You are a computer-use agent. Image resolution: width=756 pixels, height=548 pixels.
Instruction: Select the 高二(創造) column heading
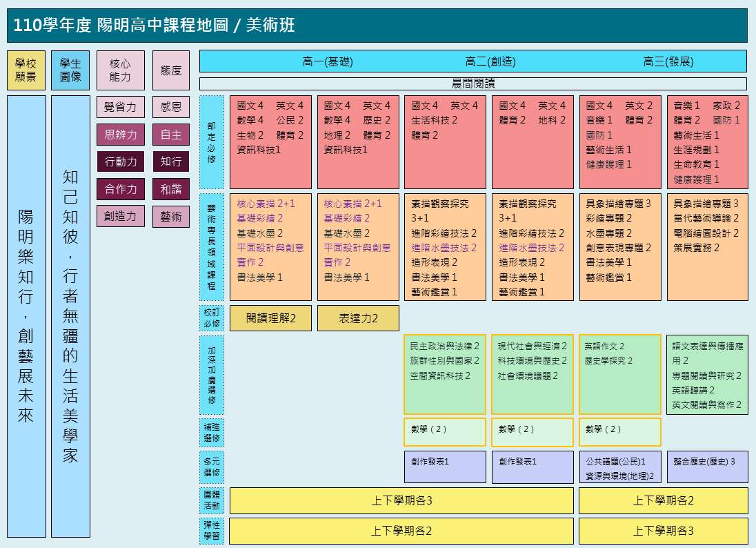coord(490,61)
